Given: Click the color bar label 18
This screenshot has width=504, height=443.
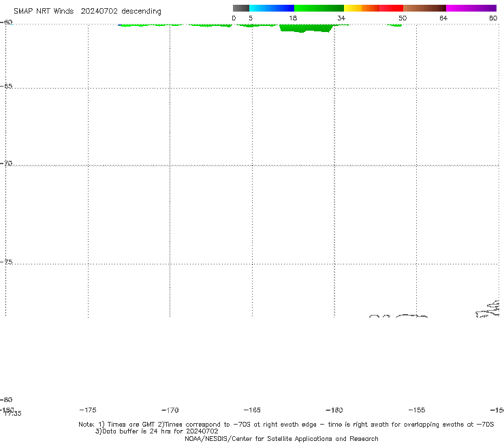Looking at the screenshot, I should coord(293,18).
